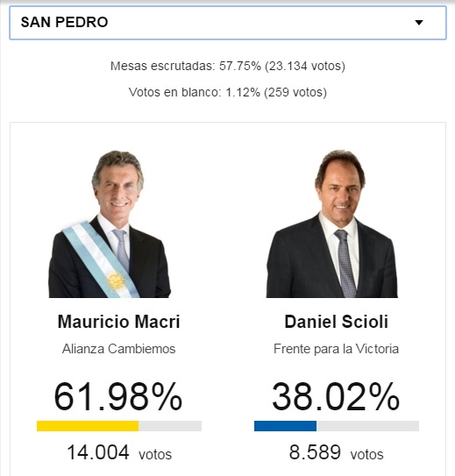Click the Alianza Cambiemos party label
This screenshot has height=476, width=455.
(x=118, y=349)
